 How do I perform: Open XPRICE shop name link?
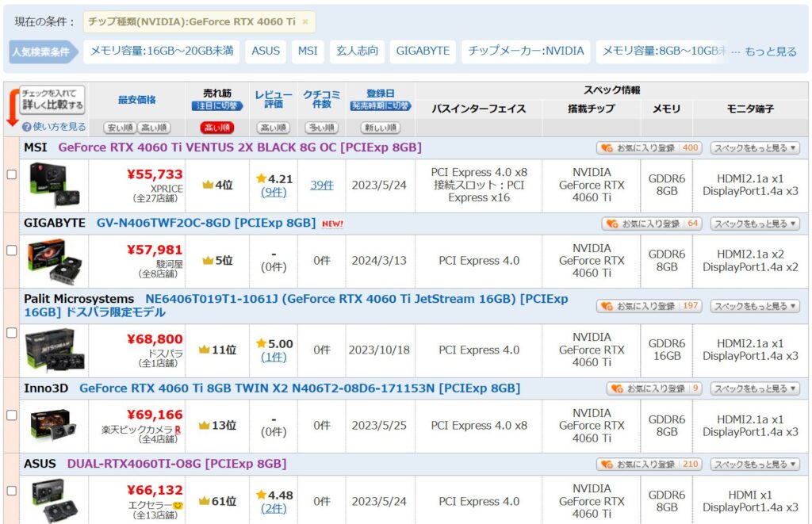pos(167,189)
